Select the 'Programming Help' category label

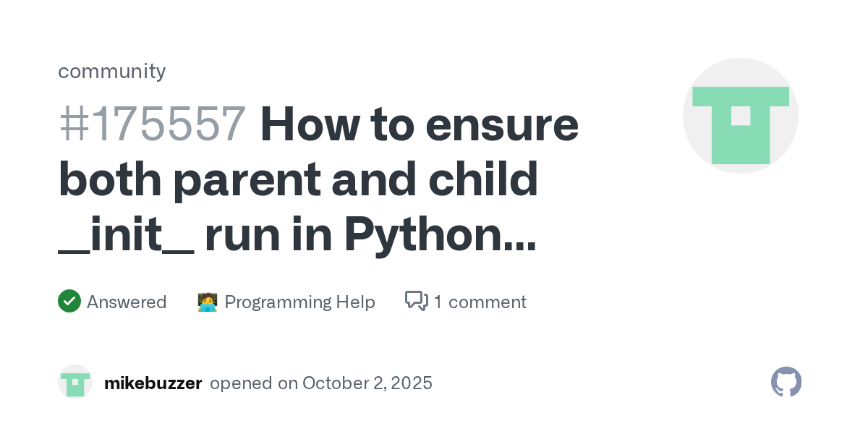299,302
